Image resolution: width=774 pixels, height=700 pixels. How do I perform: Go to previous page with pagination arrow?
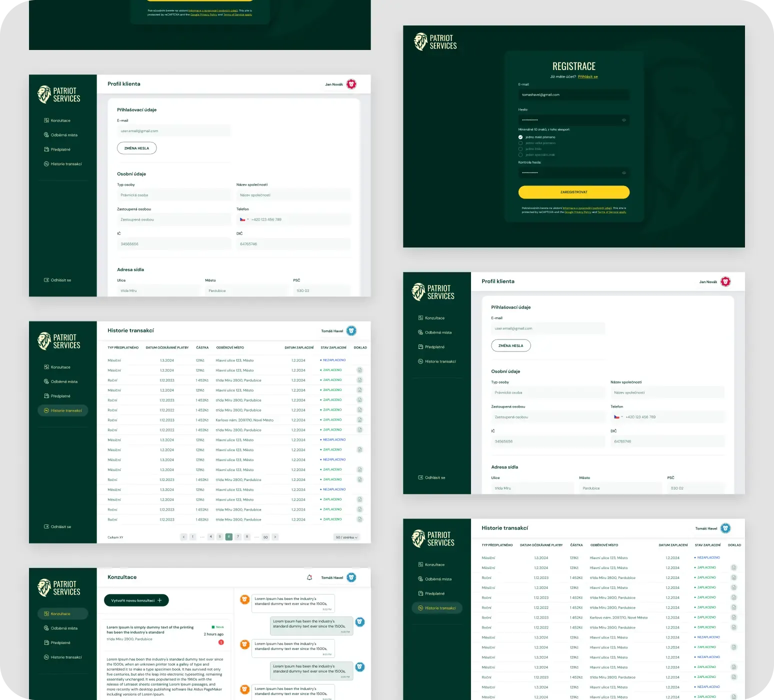(x=183, y=537)
